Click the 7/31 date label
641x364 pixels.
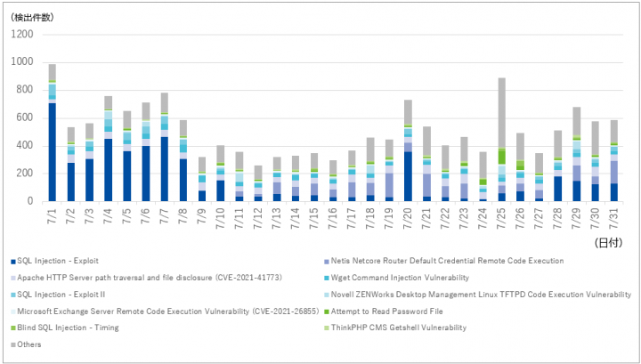[x=614, y=217]
